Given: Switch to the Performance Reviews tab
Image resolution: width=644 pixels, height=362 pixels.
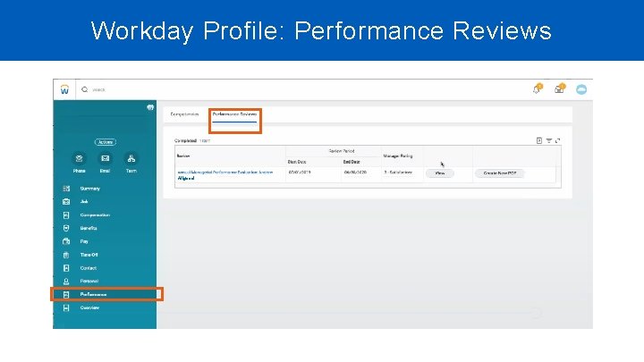Looking at the screenshot, I should pos(234,114).
